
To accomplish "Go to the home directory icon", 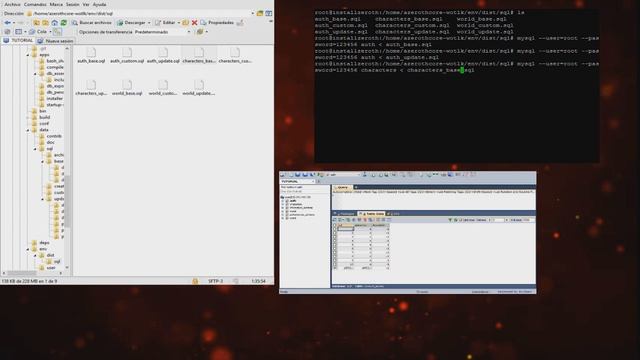I will point(55,23).
